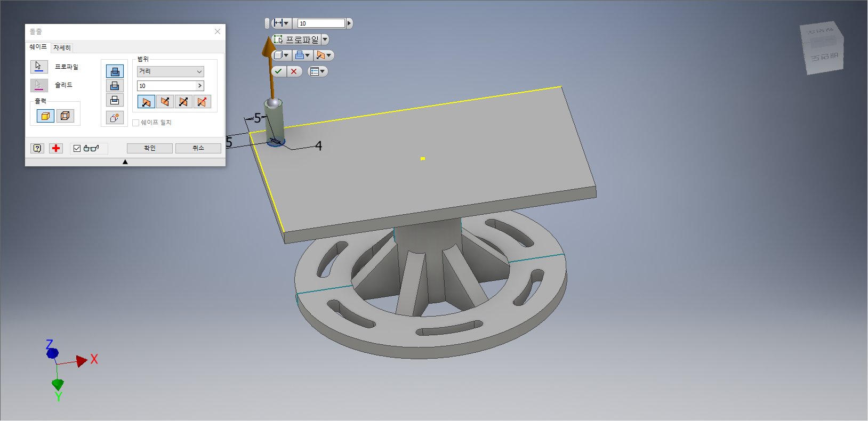Set extrude direction 1 in dialog
Viewport: 868px width, 421px height.
(146, 102)
